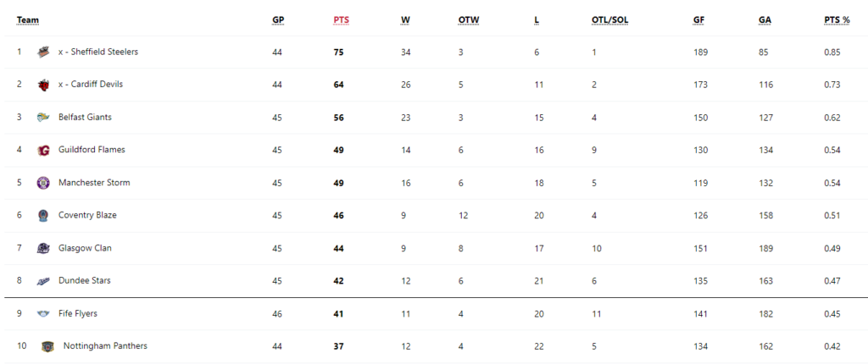Click the Sheffield Steelers team logo
868x364 pixels.
tap(43, 52)
